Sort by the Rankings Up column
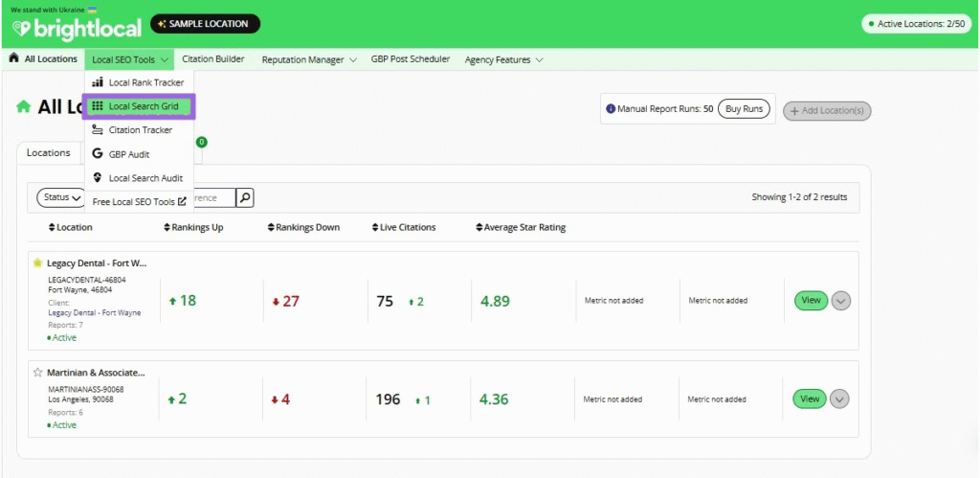Image resolution: width=980 pixels, height=478 pixels. tap(193, 228)
